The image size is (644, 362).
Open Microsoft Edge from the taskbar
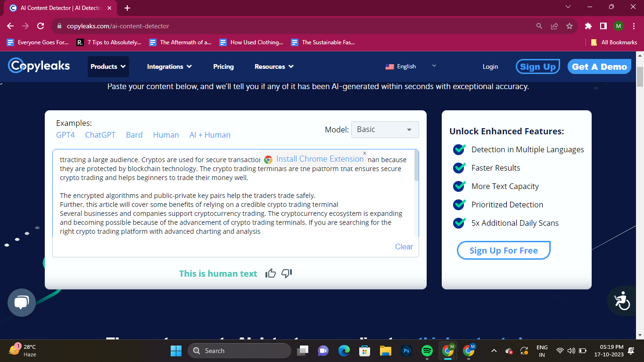point(344,351)
